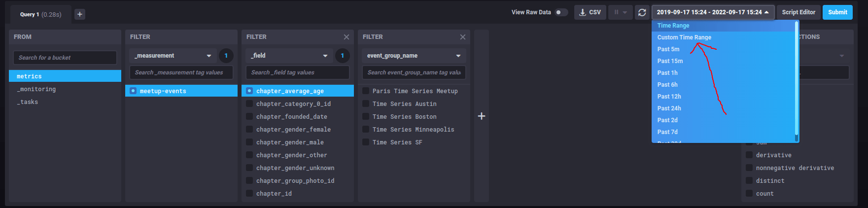Open the pause auto-refresh control
Viewport: 868px width, 208px height.
(x=620, y=12)
